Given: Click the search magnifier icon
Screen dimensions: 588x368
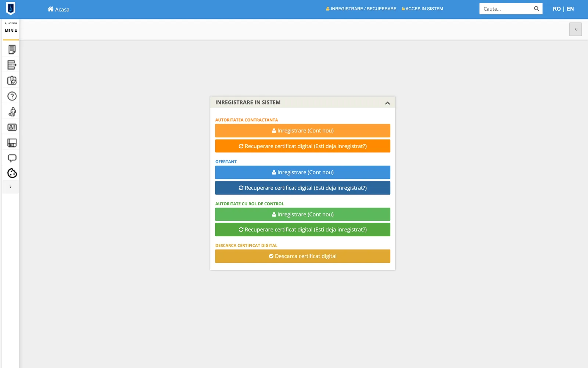Looking at the screenshot, I should click(x=536, y=8).
